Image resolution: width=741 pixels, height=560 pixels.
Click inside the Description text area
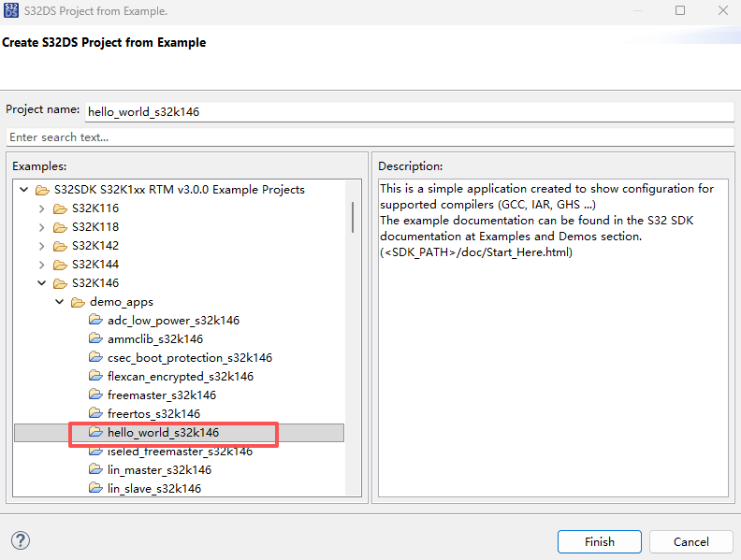[553, 337]
